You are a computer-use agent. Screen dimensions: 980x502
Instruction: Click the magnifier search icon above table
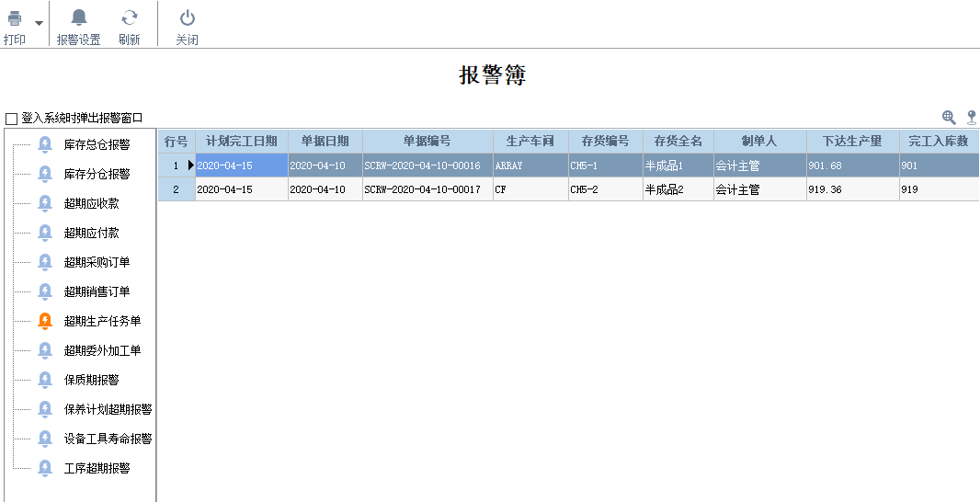click(x=949, y=117)
